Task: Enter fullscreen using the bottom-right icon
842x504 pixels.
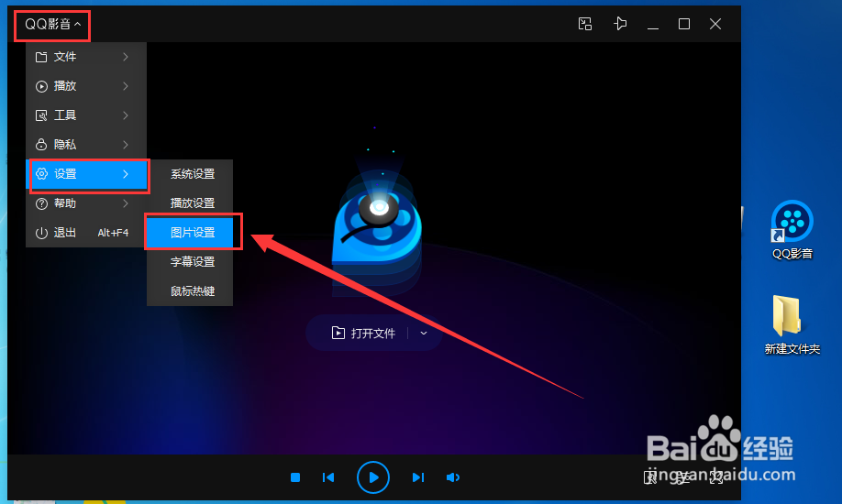Action: [716, 477]
